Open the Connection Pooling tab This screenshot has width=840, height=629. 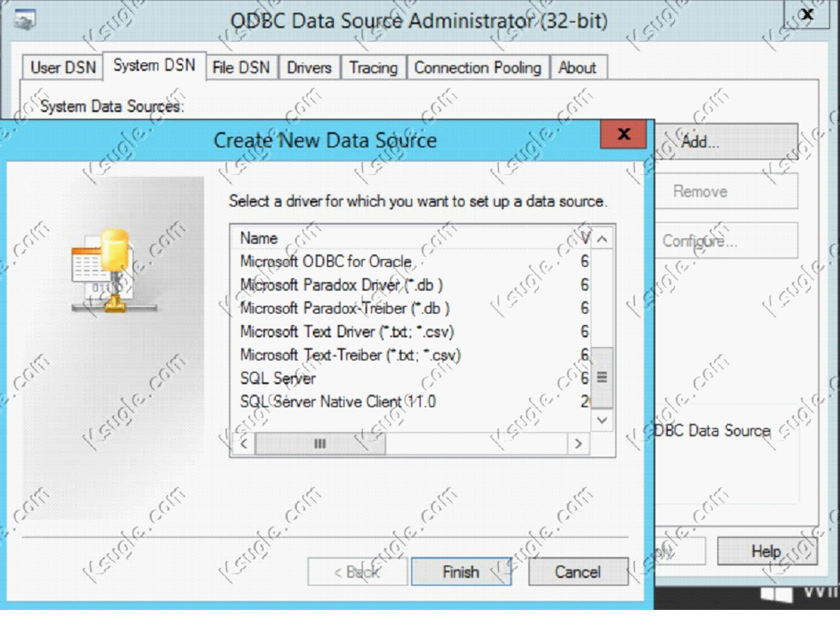pos(478,67)
